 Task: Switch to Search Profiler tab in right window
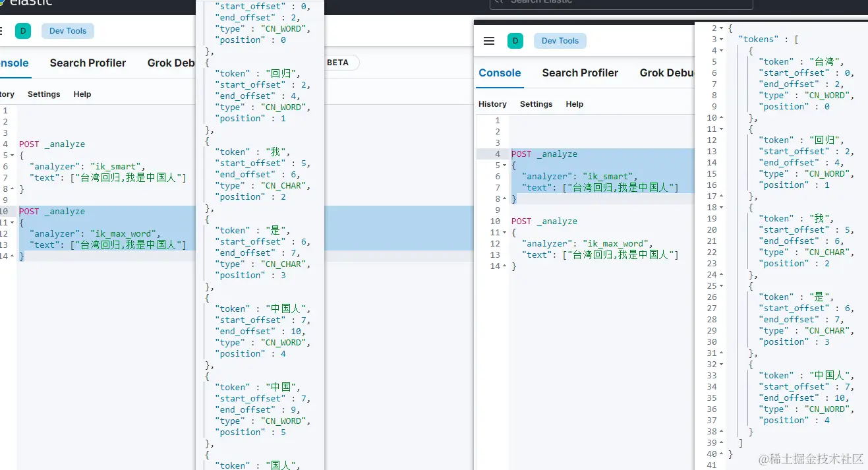click(x=580, y=73)
